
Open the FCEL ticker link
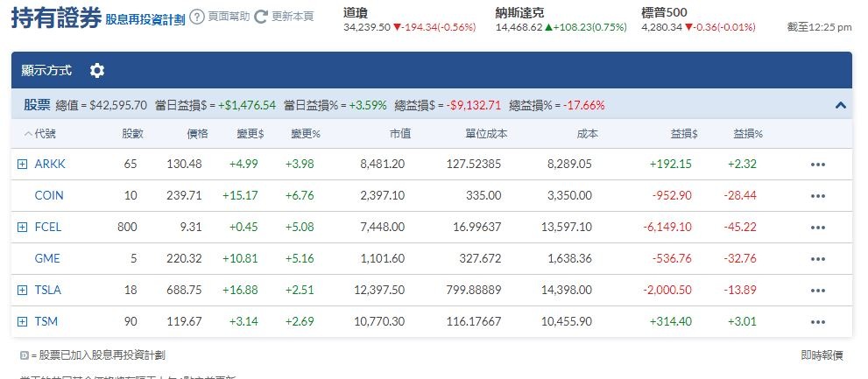click(47, 227)
